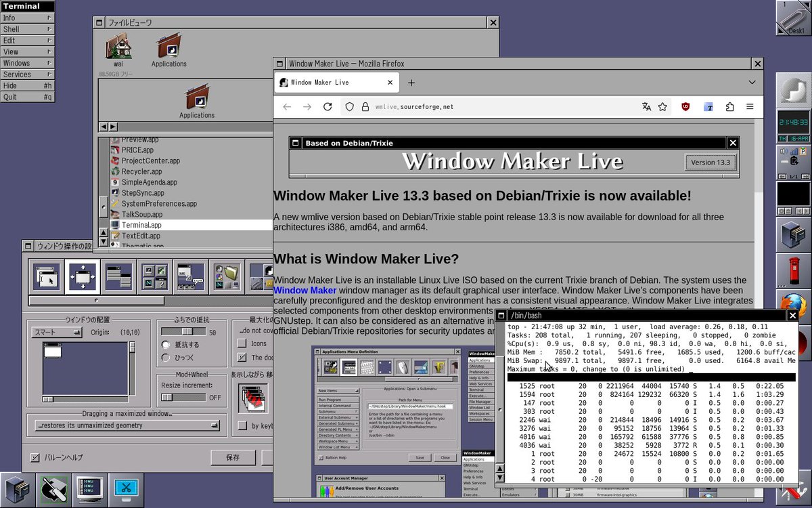Open the スマート placement dropdown

(57, 333)
